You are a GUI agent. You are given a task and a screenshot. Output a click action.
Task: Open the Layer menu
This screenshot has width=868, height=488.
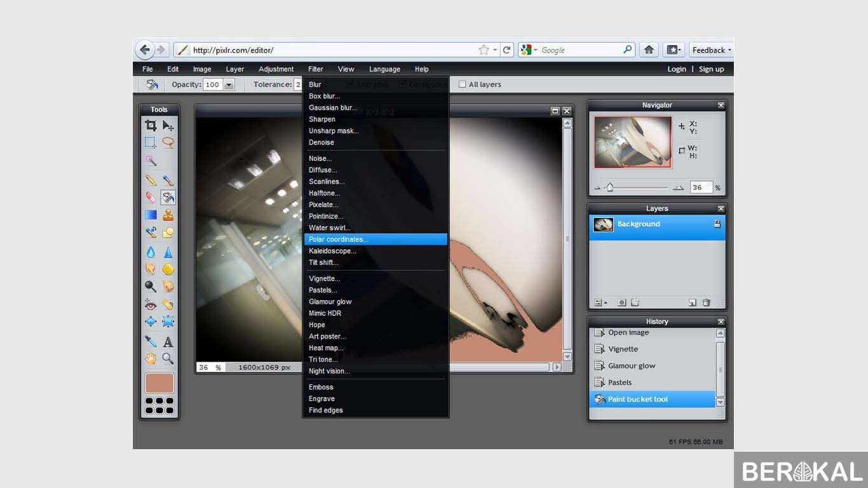pos(234,69)
